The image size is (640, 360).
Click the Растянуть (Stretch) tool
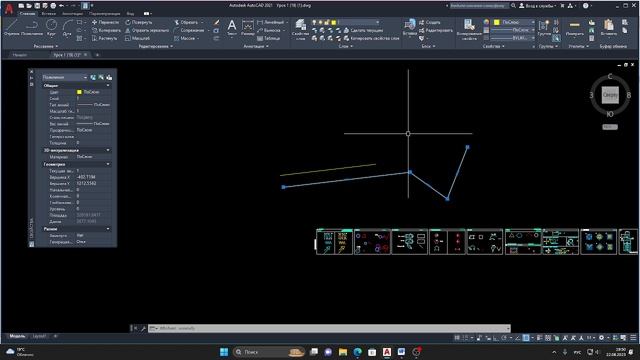click(x=104, y=38)
